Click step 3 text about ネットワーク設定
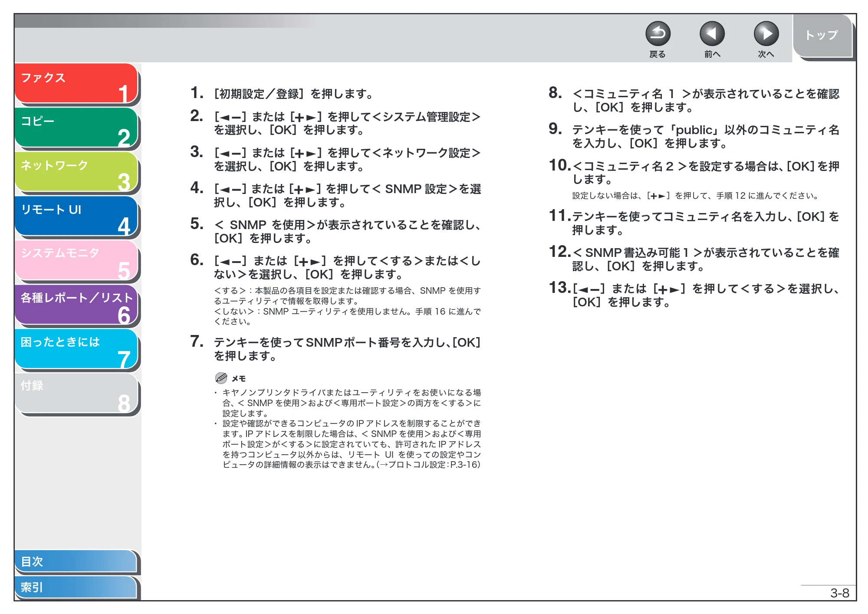The width and height of the screenshot is (868, 614). pos(347,159)
